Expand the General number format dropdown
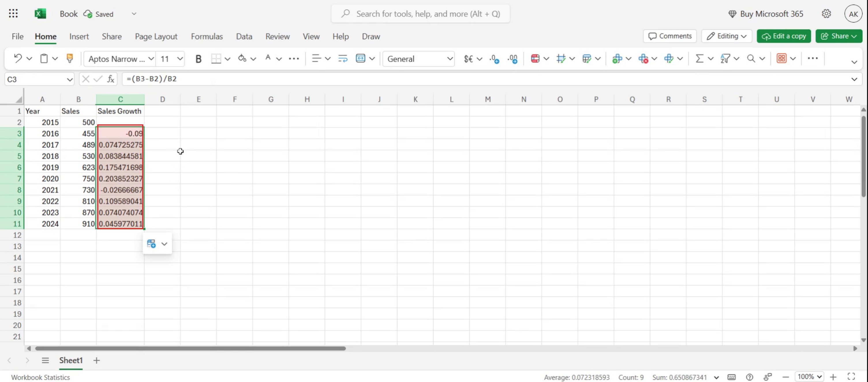 pyautogui.click(x=450, y=59)
